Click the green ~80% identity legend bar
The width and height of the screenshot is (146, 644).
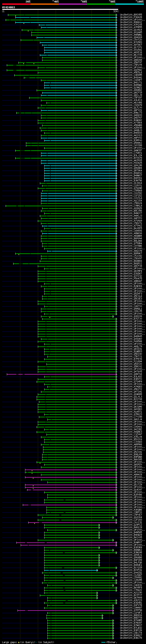(x=101, y=4)
